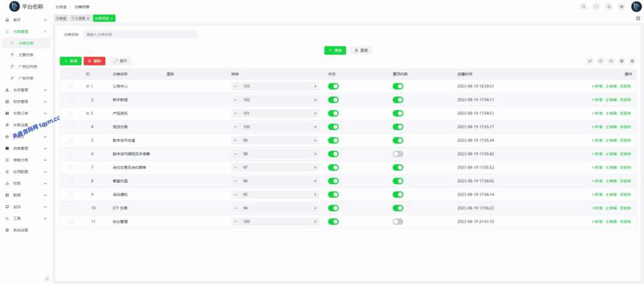Screen dimensions: 644x284
Task: Toggle 置顶内容 switch for 协议管理
Action: point(398,222)
